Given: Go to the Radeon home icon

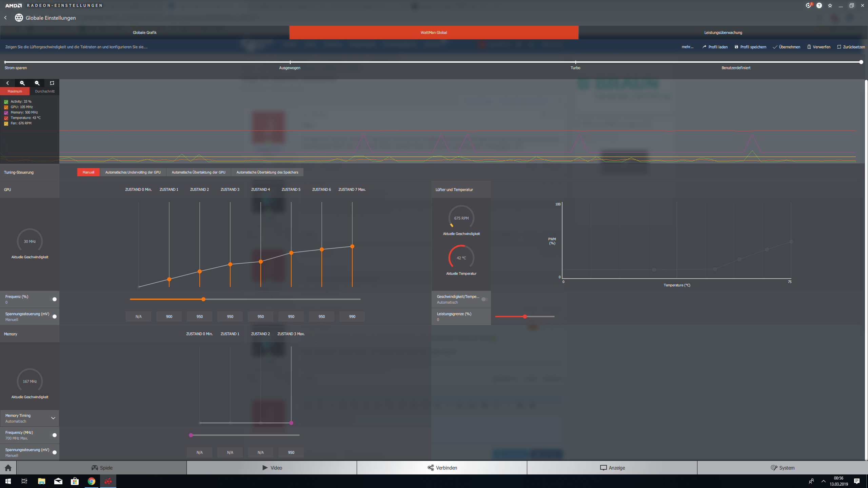Looking at the screenshot, I should tap(8, 468).
